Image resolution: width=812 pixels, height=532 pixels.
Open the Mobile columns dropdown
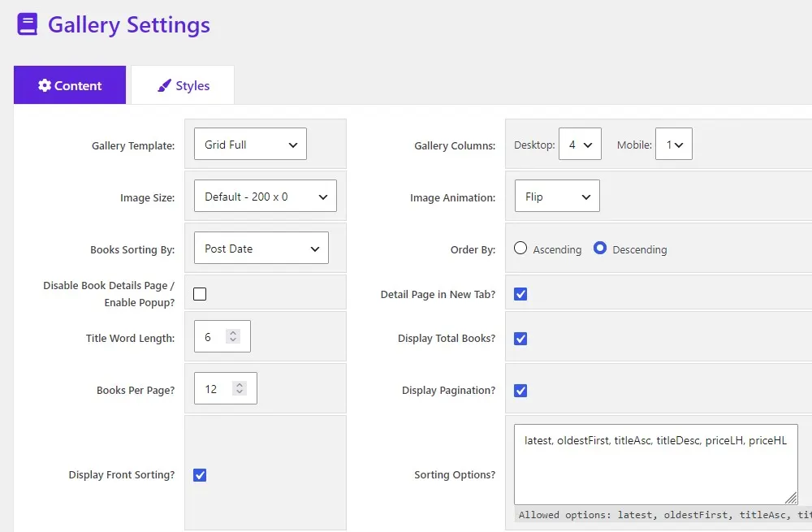pos(674,144)
